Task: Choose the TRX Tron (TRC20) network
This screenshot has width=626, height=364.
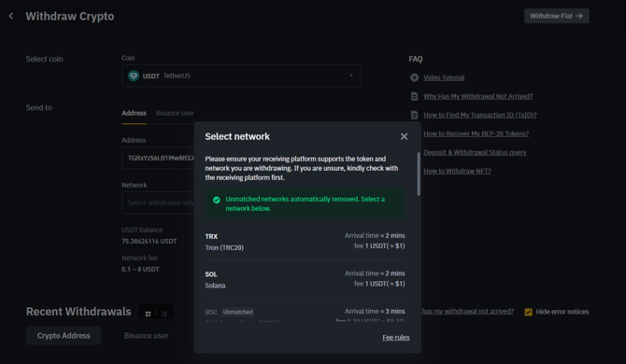Action: click(305, 241)
